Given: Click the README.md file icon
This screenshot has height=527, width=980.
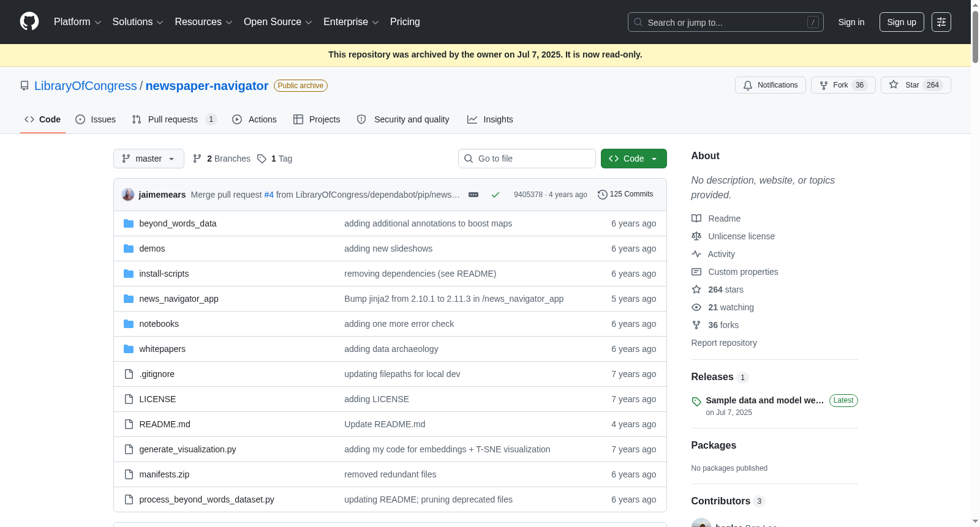Looking at the screenshot, I should click(x=129, y=424).
